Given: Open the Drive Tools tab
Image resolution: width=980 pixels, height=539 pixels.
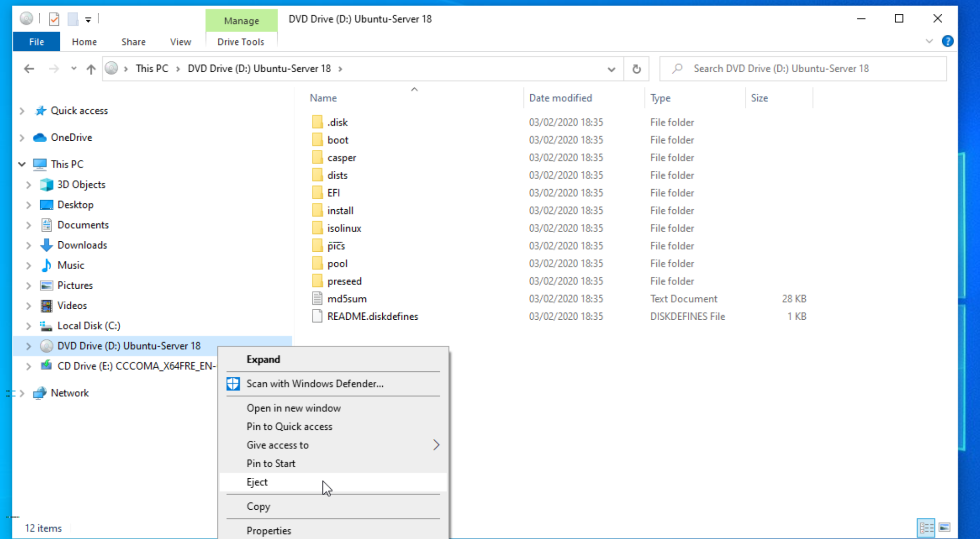Looking at the screenshot, I should (240, 42).
